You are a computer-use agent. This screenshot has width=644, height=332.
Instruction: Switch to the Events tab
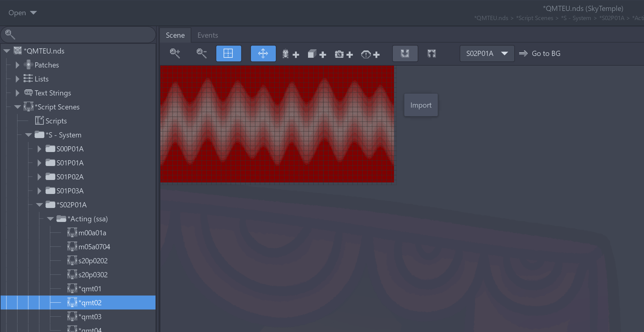pyautogui.click(x=207, y=35)
